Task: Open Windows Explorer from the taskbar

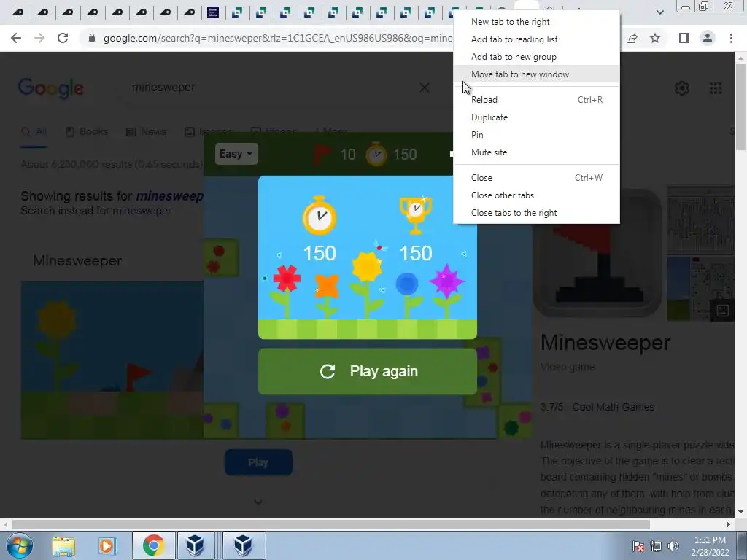Action: pyautogui.click(x=63, y=545)
